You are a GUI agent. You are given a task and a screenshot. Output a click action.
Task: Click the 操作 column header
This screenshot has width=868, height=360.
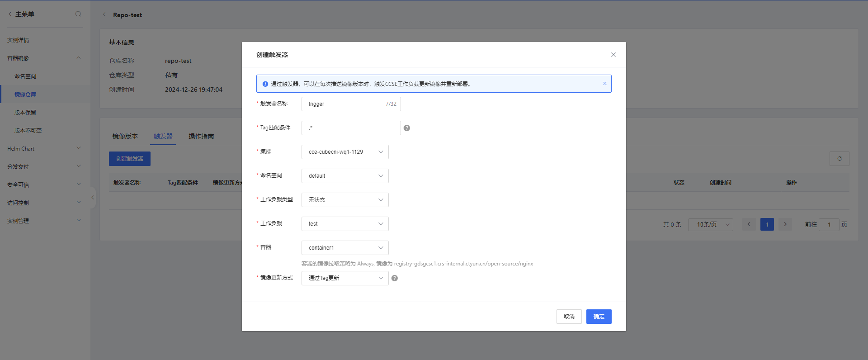pos(792,183)
